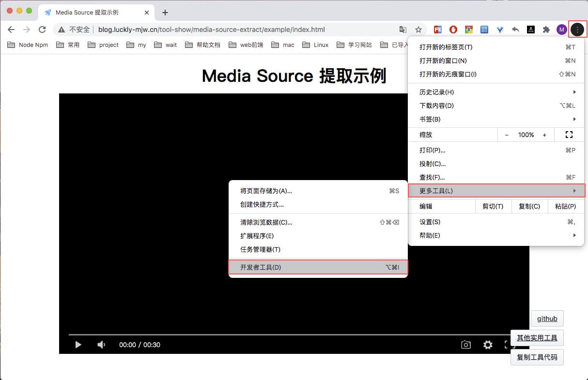Click the github link button
588x380 pixels.
click(547, 319)
